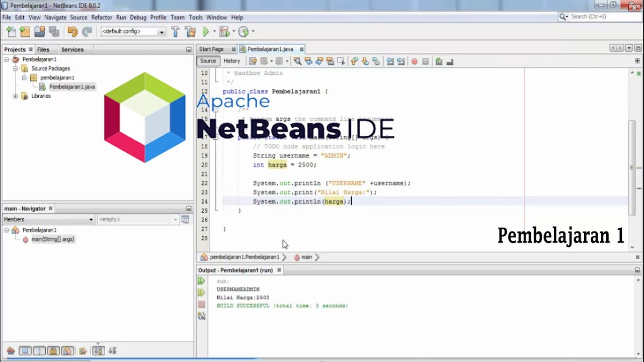Click Sort by Source in Navigator
Image resolution: width=644 pixels, height=362 pixels.
pyautogui.click(x=113, y=351)
